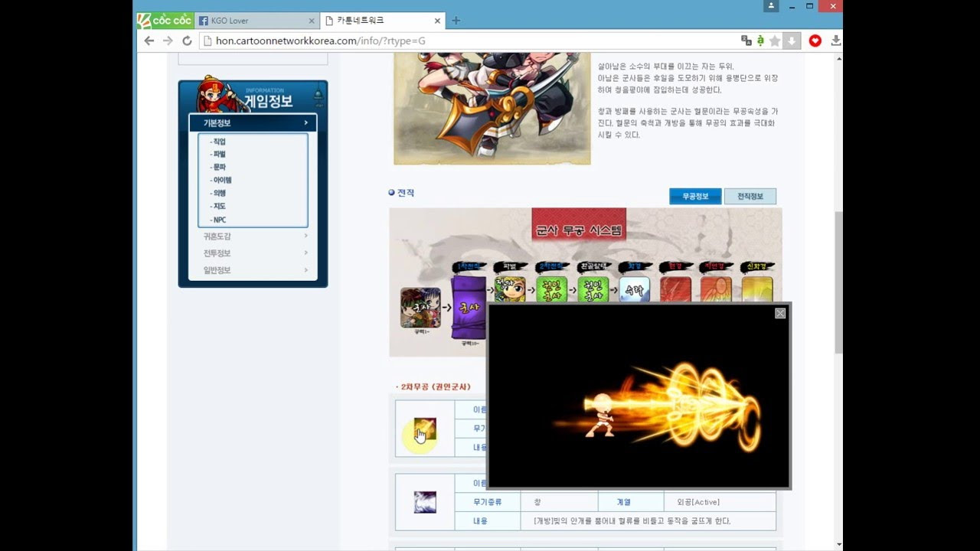
Task: Click the character artwork image
Action: point(492,109)
